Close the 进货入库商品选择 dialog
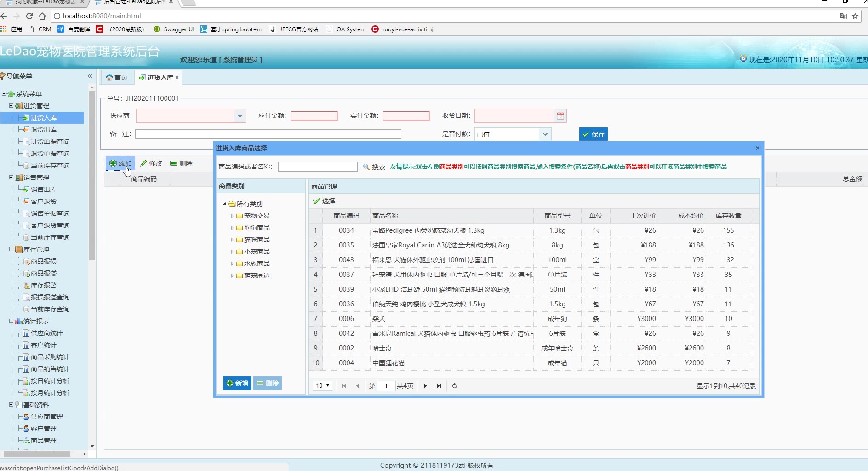This screenshot has width=868, height=471. click(x=757, y=148)
